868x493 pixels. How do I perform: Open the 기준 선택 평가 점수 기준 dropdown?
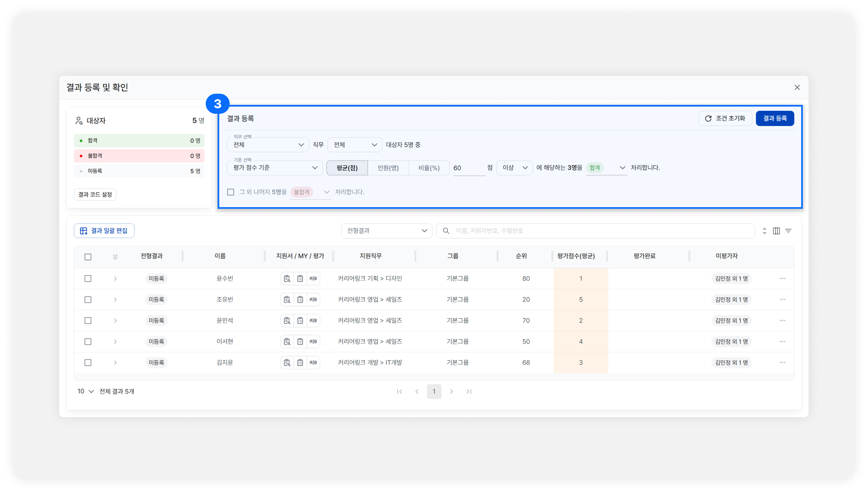(x=275, y=168)
